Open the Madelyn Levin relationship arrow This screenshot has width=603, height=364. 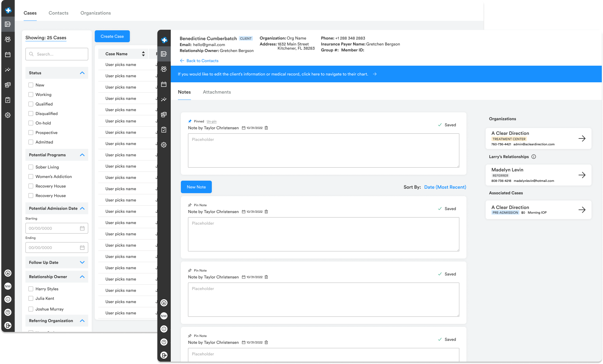(582, 175)
